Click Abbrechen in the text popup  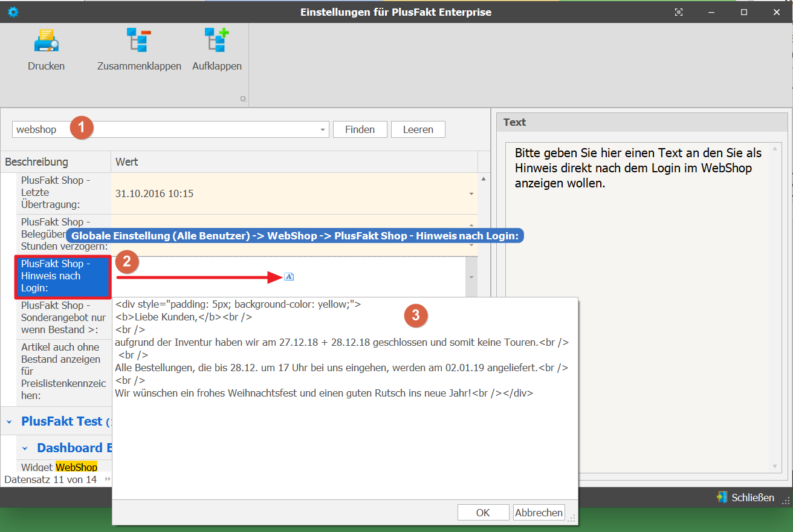pyautogui.click(x=539, y=513)
